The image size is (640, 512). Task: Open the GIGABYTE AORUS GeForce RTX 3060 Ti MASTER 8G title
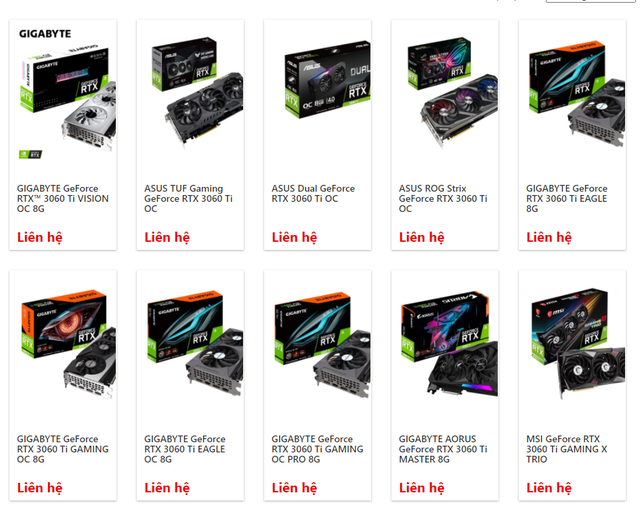tap(443, 449)
